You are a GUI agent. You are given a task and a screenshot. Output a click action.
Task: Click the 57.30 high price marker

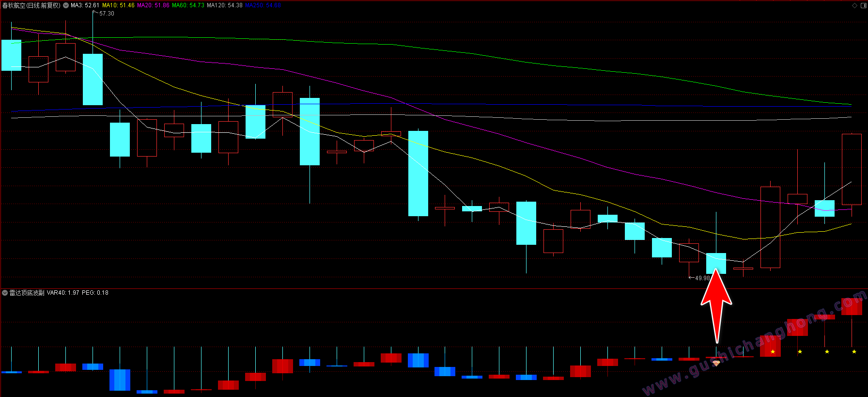pos(107,14)
